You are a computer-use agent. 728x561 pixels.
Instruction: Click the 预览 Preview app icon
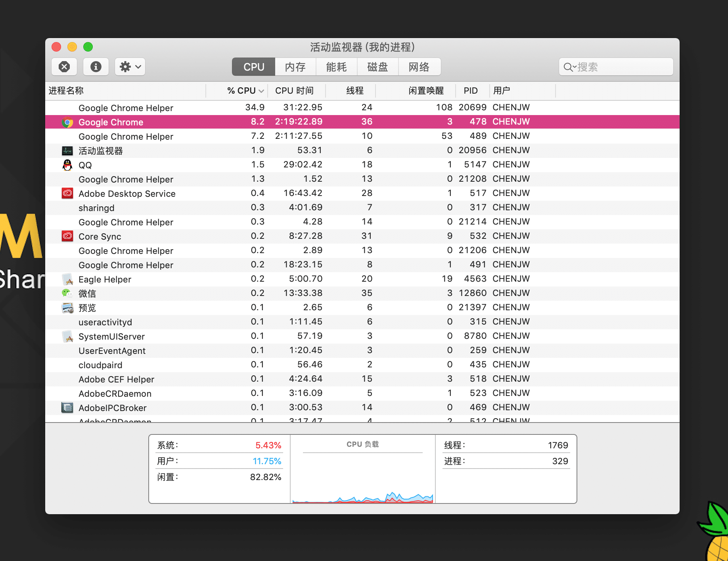pyautogui.click(x=67, y=308)
